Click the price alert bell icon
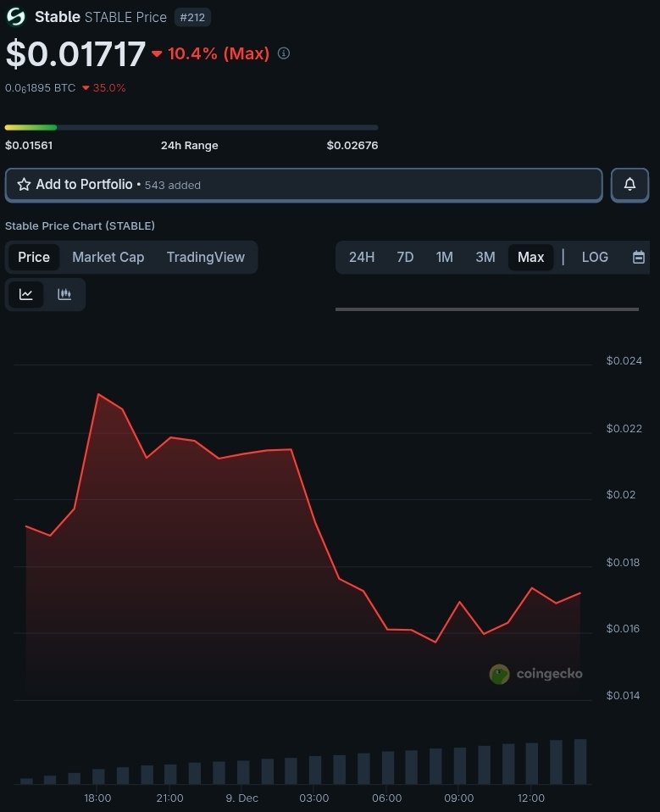 (x=629, y=185)
